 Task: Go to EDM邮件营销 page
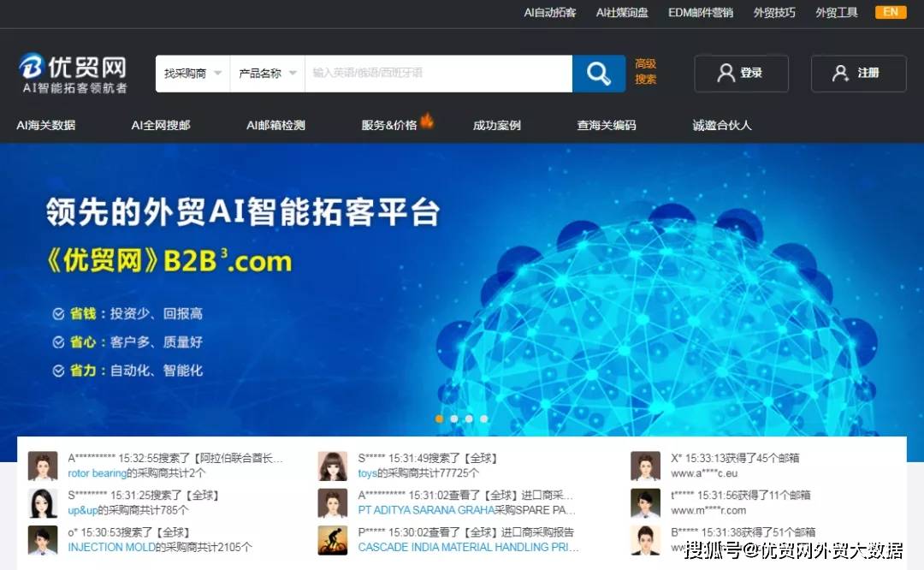[700, 12]
